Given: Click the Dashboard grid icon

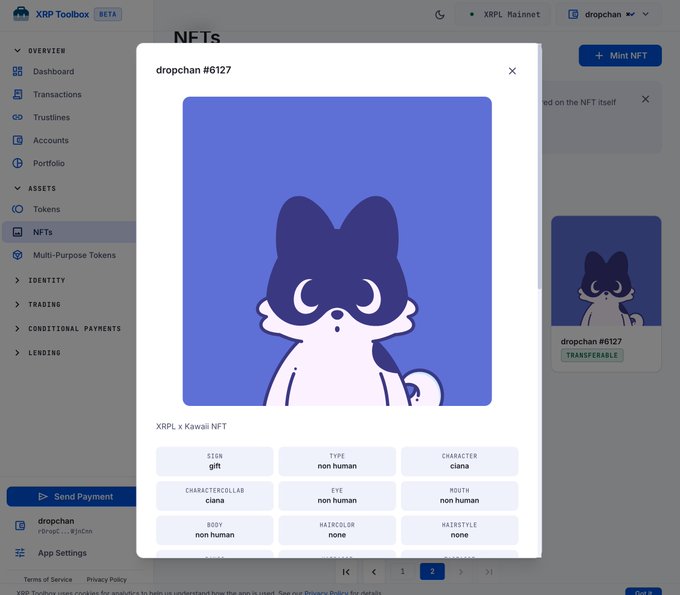Looking at the screenshot, I should [17, 71].
